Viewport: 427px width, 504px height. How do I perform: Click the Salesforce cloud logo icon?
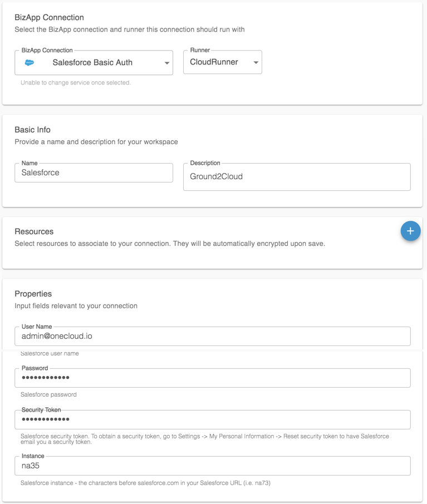(30, 63)
